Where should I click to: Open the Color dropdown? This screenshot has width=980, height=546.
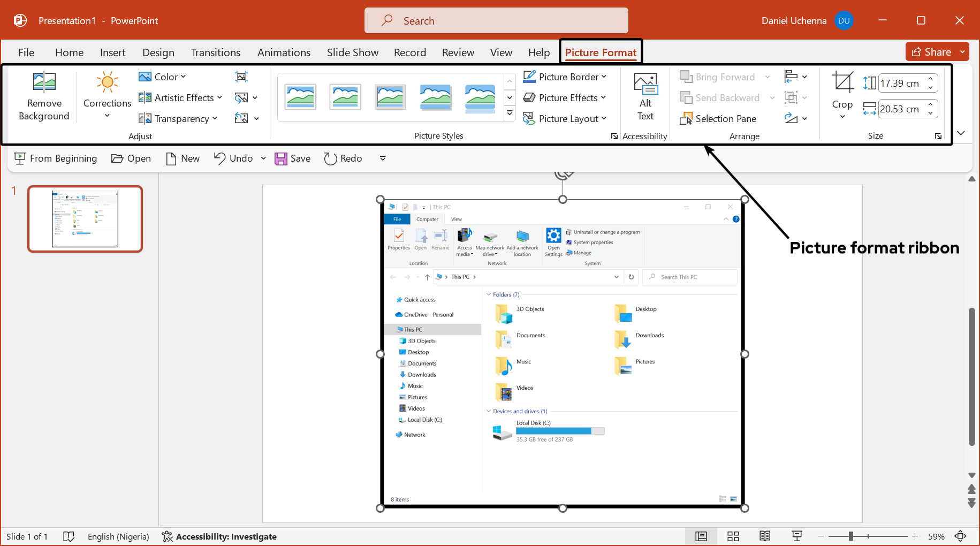[162, 77]
